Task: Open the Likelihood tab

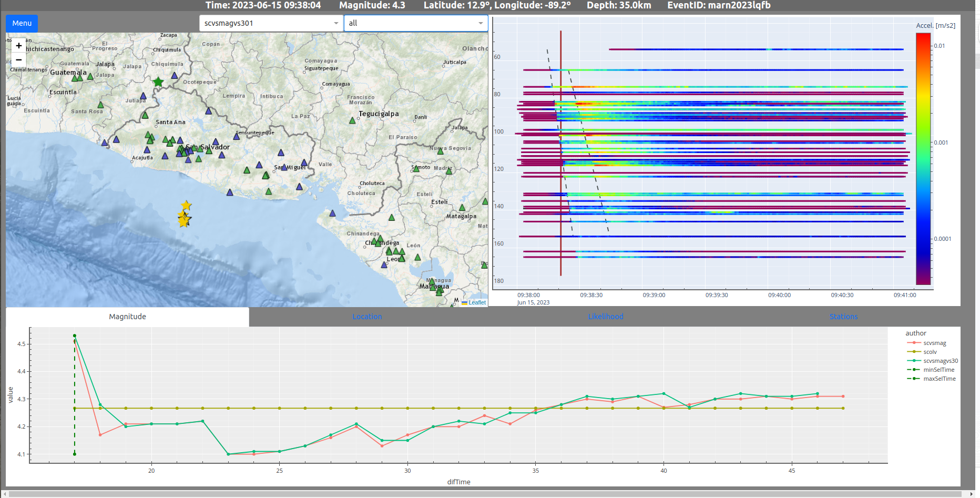Action: 605,317
